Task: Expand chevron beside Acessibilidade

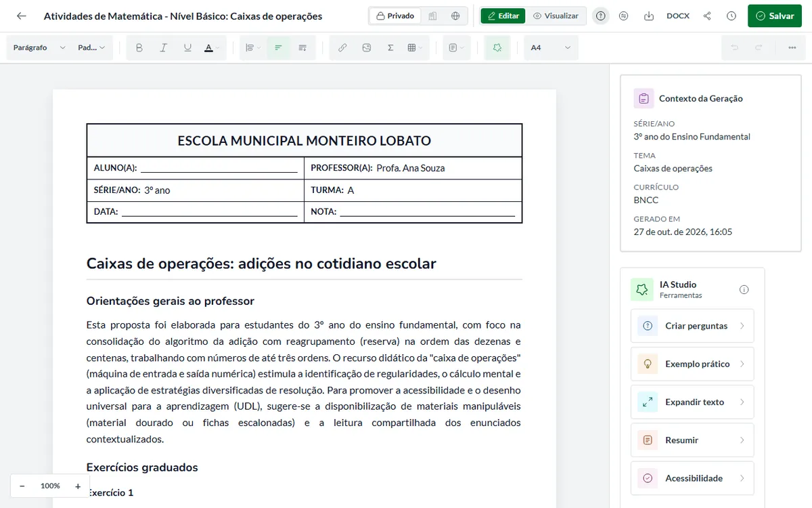Action: (742, 478)
